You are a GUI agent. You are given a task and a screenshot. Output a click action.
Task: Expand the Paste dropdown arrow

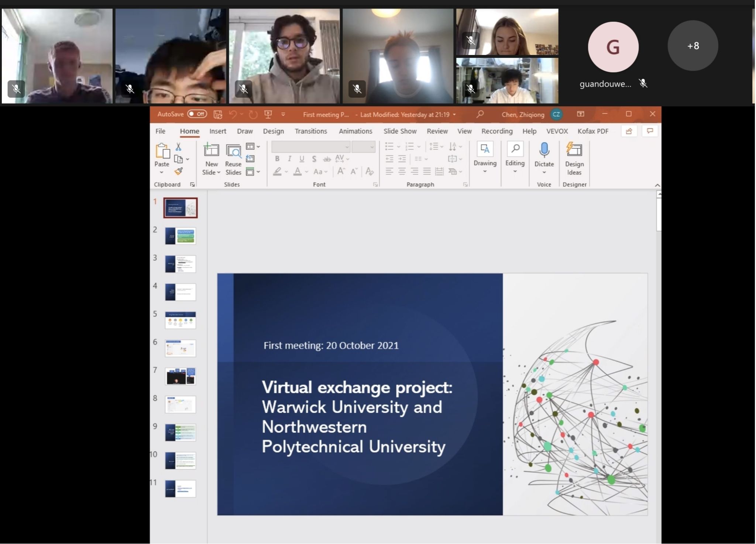coord(162,173)
